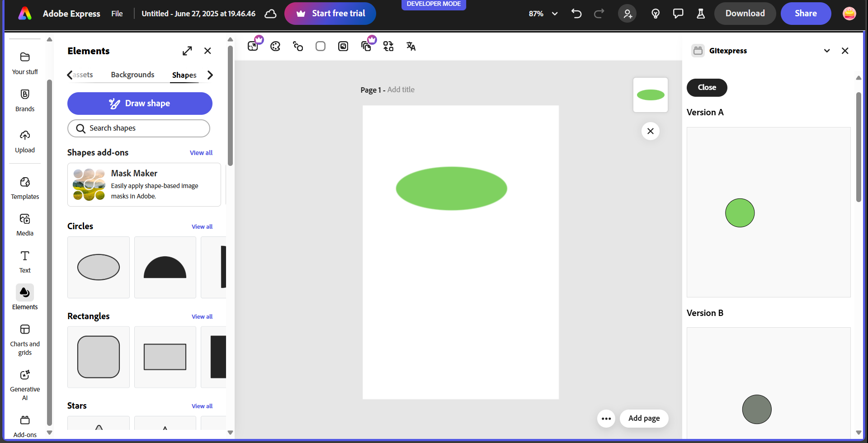Image resolution: width=868 pixels, height=443 pixels.
Task: Expand the Elements panel to full view
Action: (187, 51)
